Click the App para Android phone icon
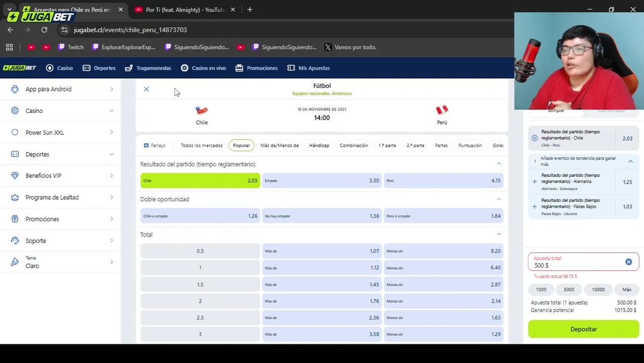This screenshot has height=363, width=644. tap(15, 89)
